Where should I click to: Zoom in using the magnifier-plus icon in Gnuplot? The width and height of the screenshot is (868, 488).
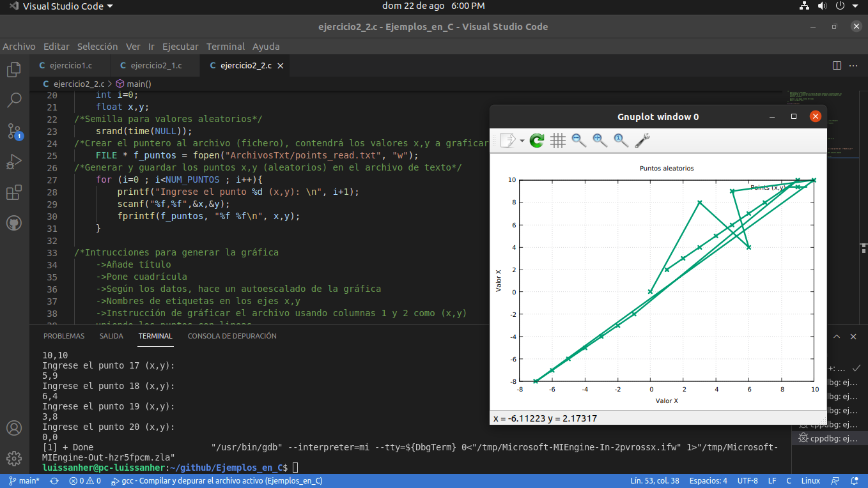600,141
